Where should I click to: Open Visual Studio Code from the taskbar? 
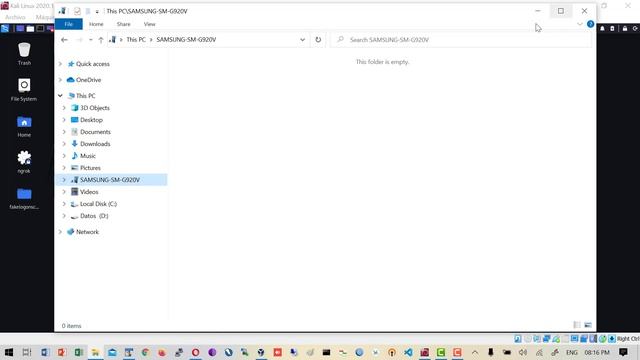click(x=408, y=352)
